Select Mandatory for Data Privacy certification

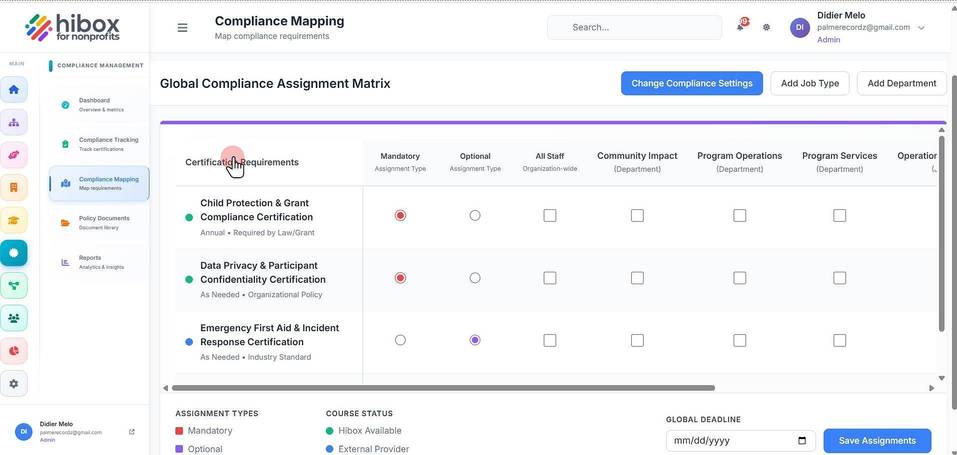pyautogui.click(x=400, y=278)
